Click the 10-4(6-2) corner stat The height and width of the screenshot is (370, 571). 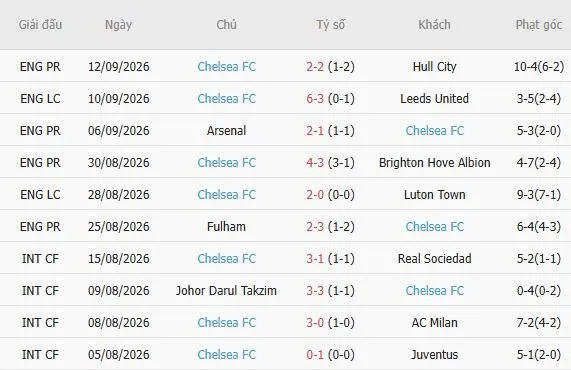(539, 67)
